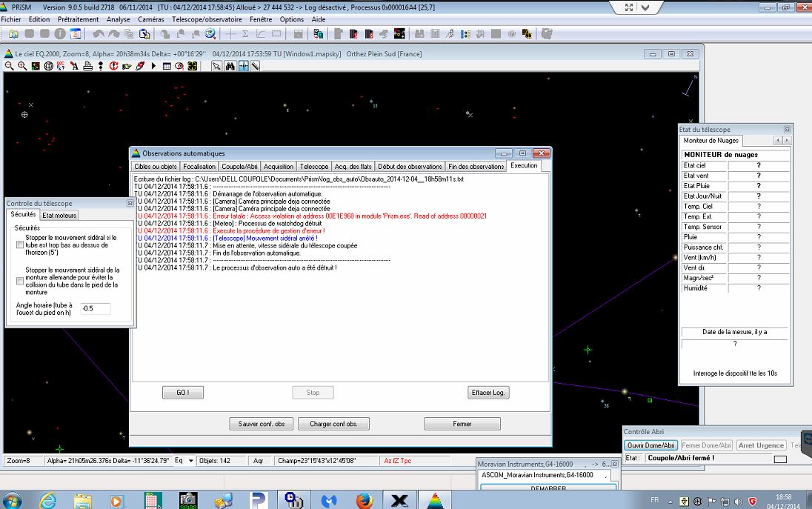Enable stop sidereal motion near horizon checkbox

20,244
